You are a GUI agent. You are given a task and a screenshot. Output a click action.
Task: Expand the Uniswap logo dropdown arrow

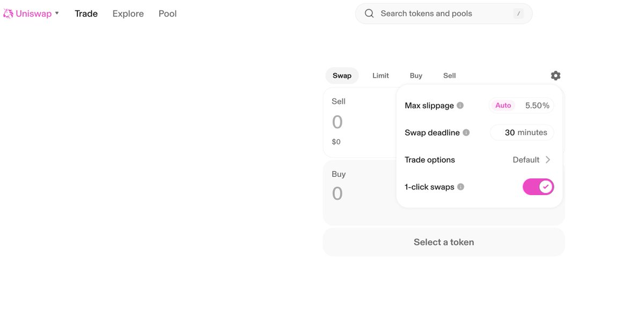point(57,13)
